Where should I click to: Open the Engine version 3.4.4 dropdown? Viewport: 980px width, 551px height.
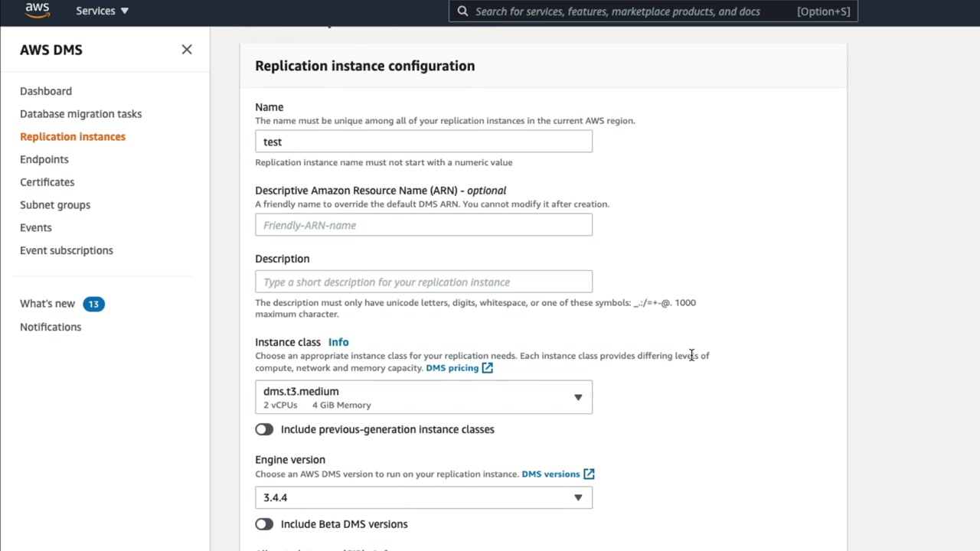[423, 497]
